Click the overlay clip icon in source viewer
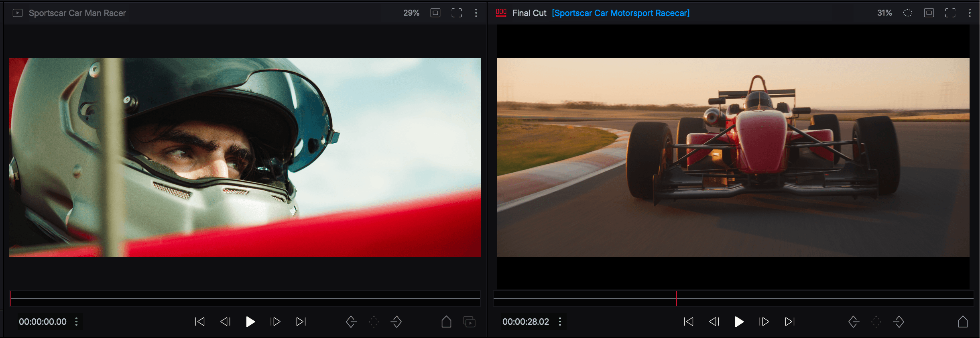Screen dimensions: 980x338 [470, 322]
